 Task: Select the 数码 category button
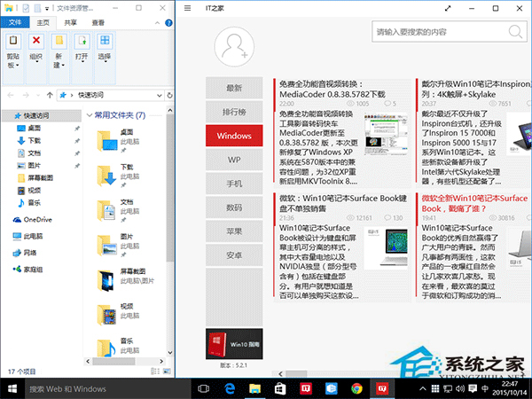(234, 207)
